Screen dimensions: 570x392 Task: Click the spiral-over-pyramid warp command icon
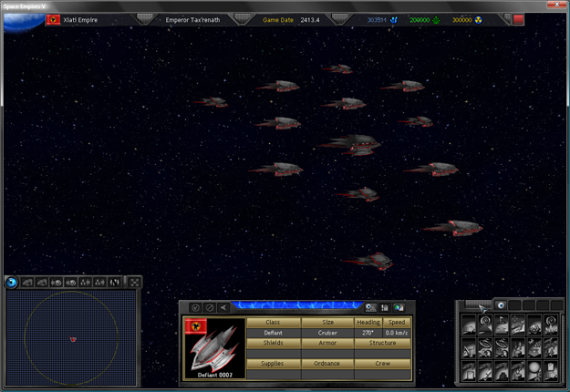point(485,325)
